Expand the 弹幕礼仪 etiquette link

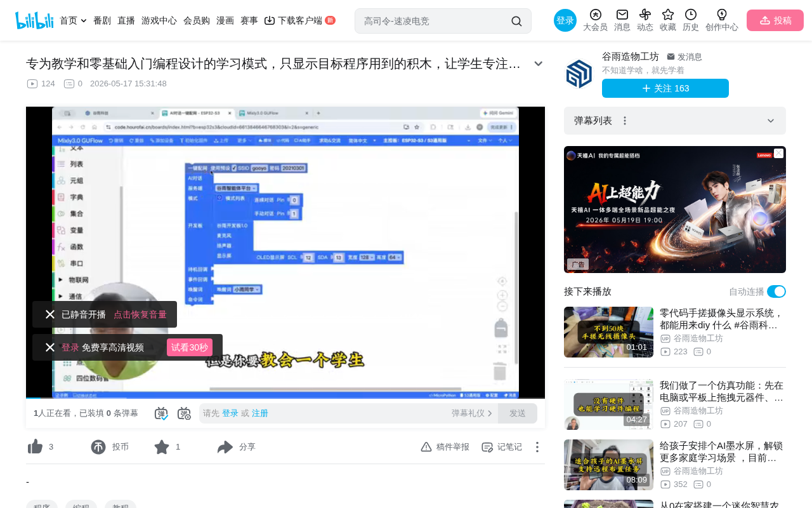472,413
